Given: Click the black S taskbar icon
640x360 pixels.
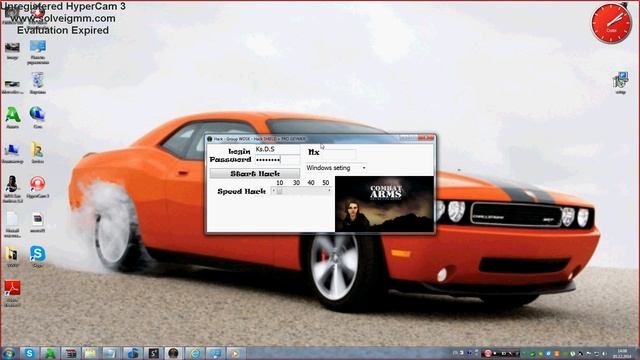Looking at the screenshot, I should coord(153,353).
